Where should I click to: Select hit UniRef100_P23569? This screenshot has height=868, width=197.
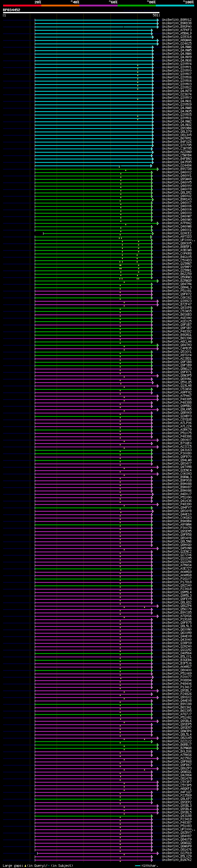pos(177,796)
